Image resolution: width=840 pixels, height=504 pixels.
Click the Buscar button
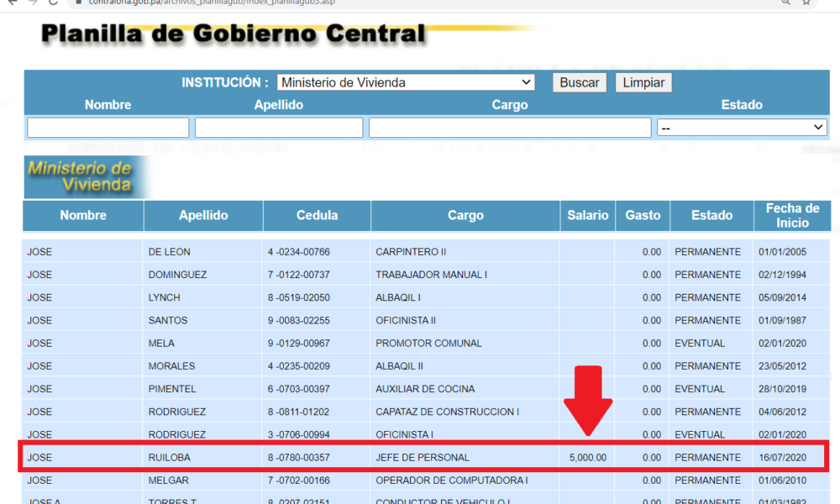pyautogui.click(x=579, y=82)
